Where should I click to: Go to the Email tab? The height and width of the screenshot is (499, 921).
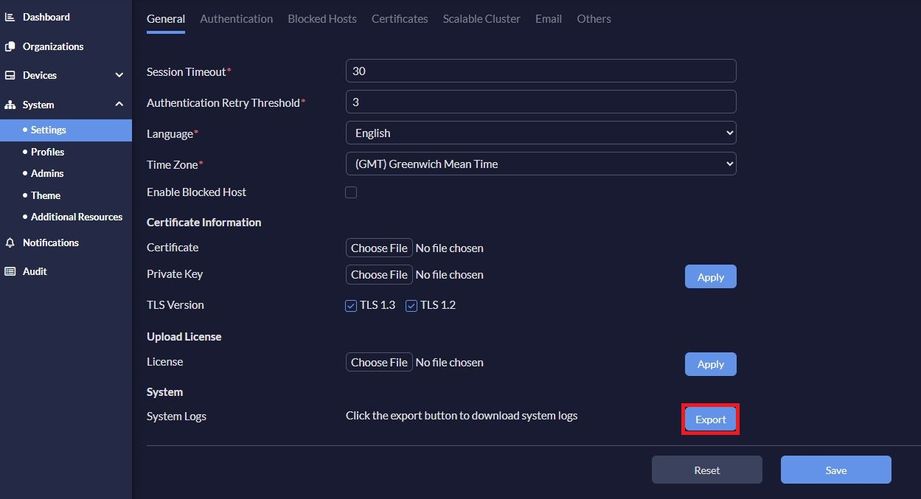[x=548, y=19]
